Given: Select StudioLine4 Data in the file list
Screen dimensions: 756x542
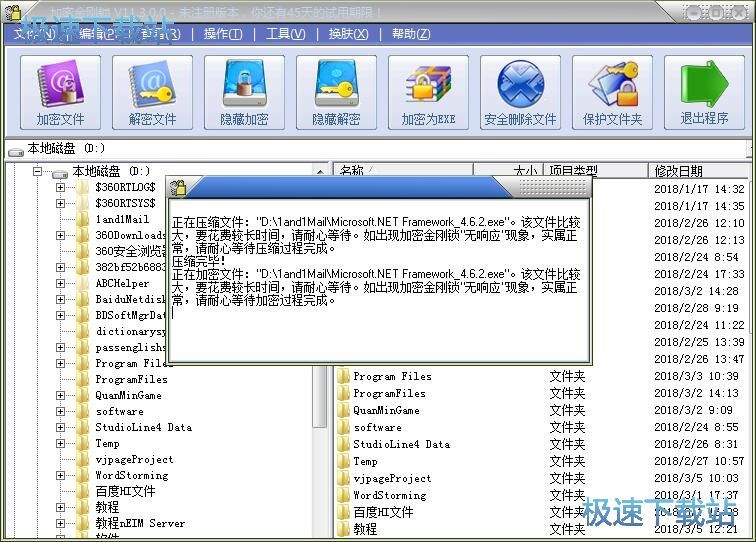Looking at the screenshot, I should pyautogui.click(x=401, y=444).
